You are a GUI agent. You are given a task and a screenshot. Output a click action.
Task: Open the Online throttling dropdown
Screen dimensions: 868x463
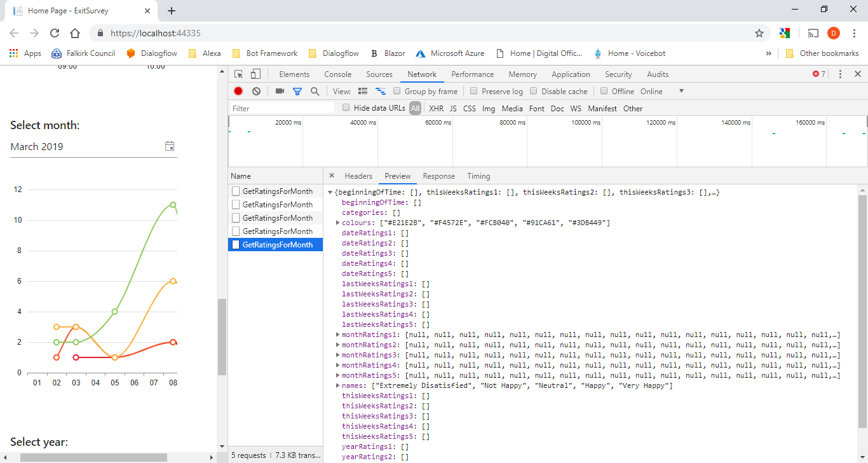tap(662, 92)
